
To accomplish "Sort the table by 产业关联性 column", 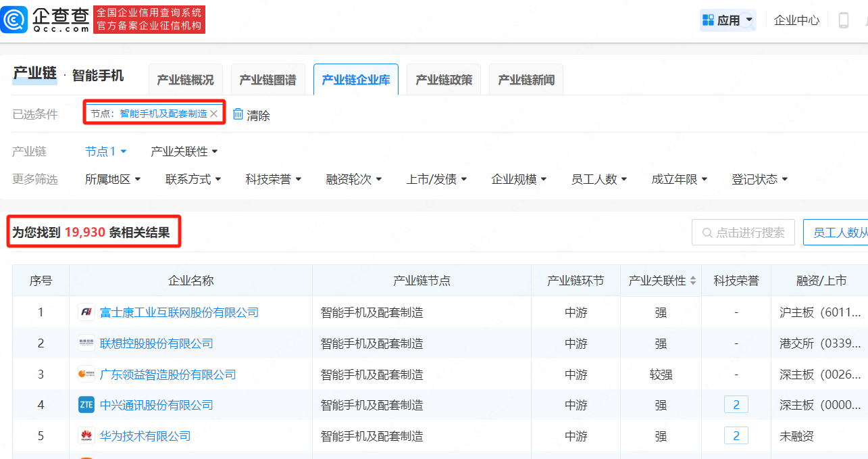I will (x=692, y=281).
